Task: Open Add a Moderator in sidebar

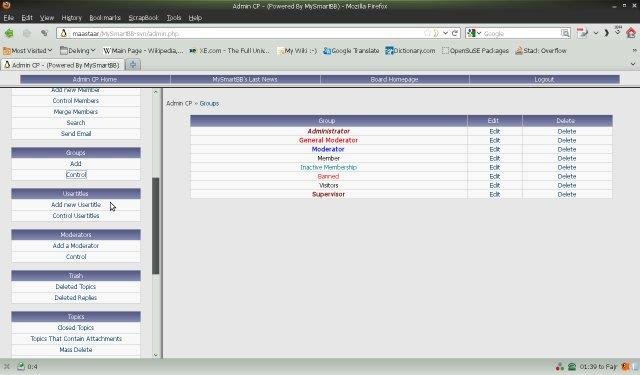Action: (76, 246)
